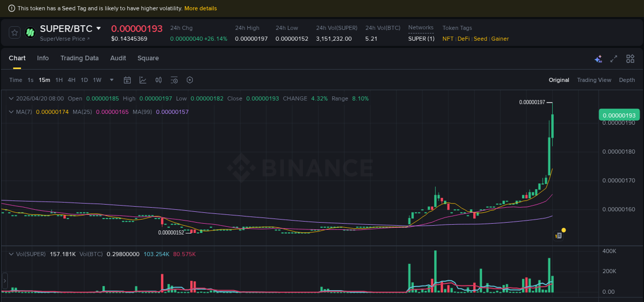Image resolution: width=644 pixels, height=302 pixels.
Task: Click the 24h Chg value +26.14%
Action: pyautogui.click(x=215, y=39)
